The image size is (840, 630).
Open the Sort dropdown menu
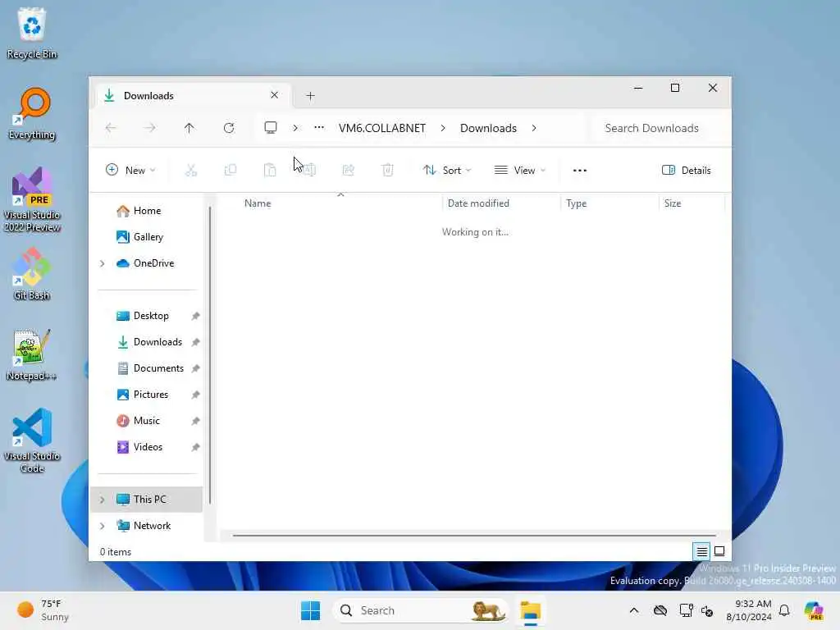447,171
